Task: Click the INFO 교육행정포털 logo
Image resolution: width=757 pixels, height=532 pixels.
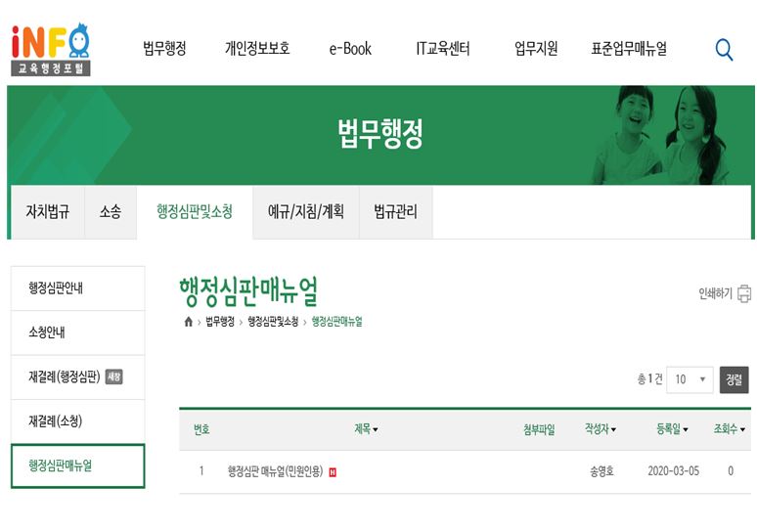Action: [x=51, y=50]
